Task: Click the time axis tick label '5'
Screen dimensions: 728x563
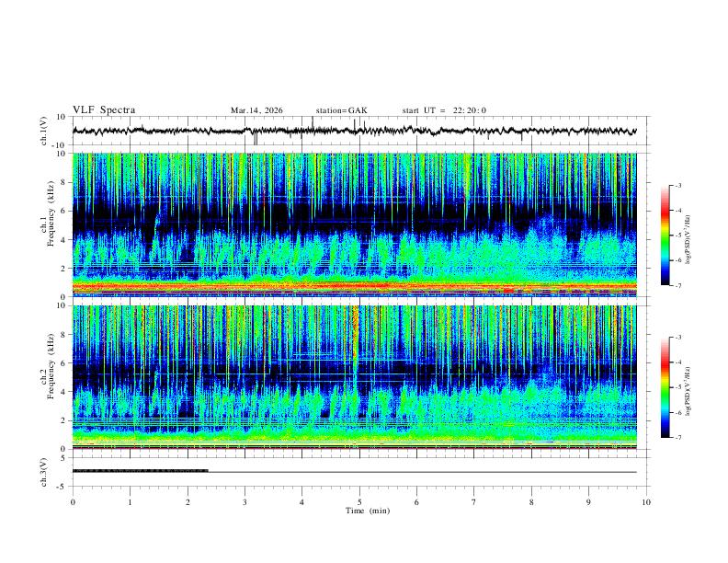Action: [359, 502]
